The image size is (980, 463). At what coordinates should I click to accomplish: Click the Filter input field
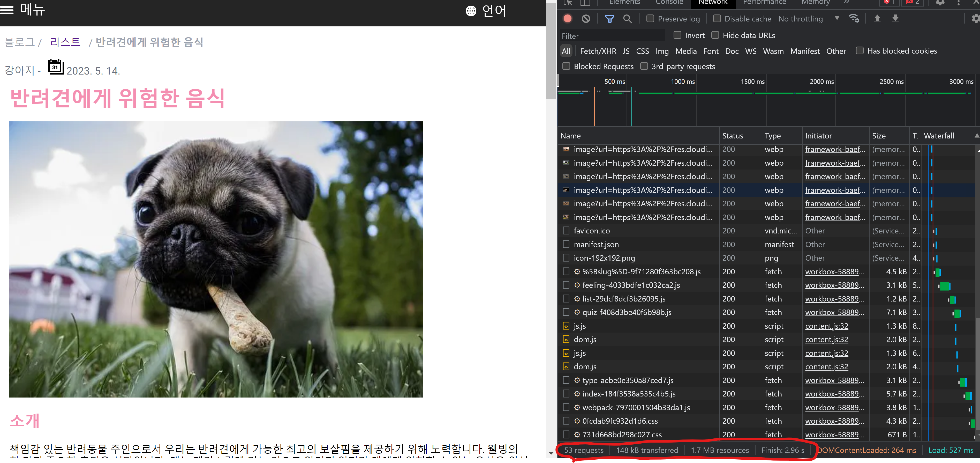(x=613, y=35)
